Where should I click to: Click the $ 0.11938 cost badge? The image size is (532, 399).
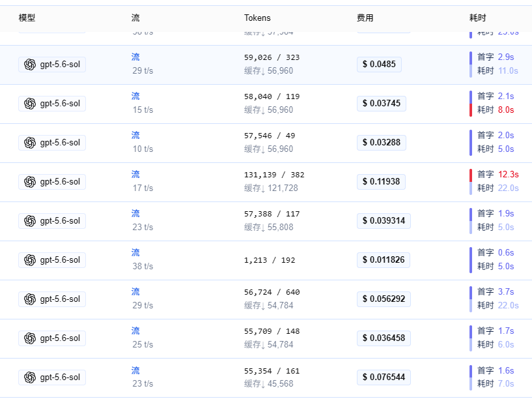pos(381,181)
